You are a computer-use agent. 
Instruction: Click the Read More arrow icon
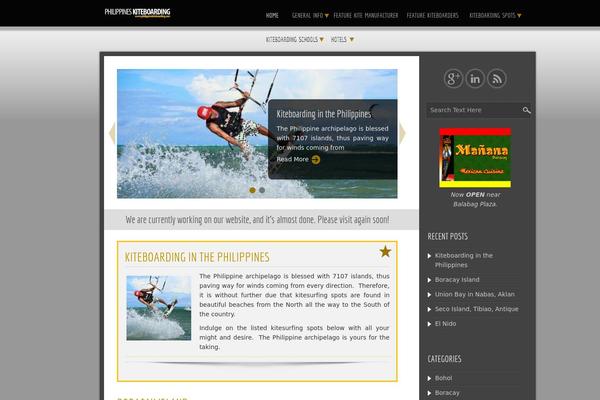(316, 160)
